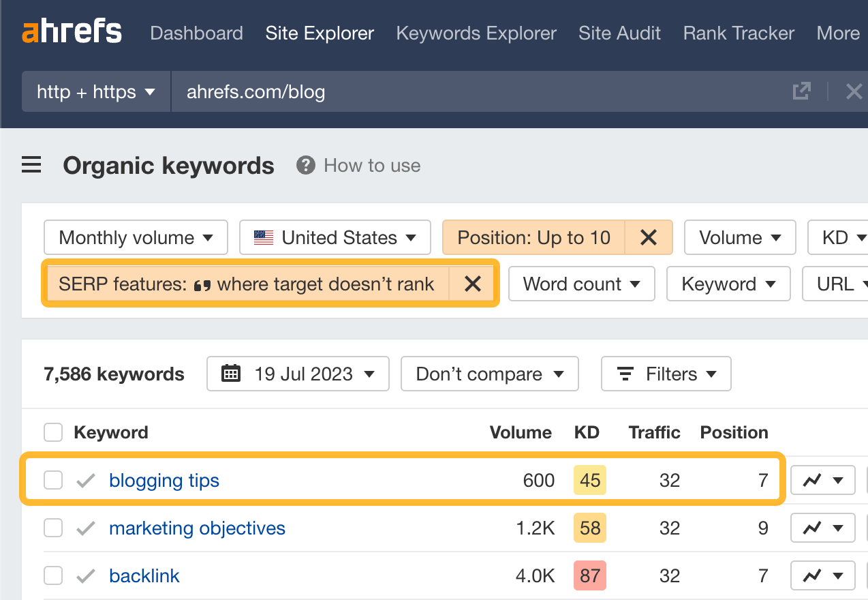Click the yellow KD 45 badge
The image size is (868, 600).
[x=589, y=480]
